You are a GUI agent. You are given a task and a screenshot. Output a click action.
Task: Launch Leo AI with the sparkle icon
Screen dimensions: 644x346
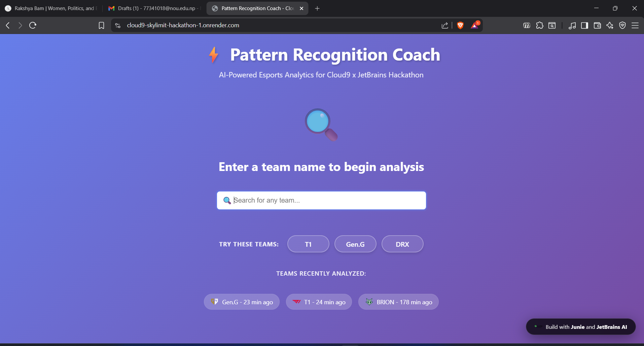point(610,25)
